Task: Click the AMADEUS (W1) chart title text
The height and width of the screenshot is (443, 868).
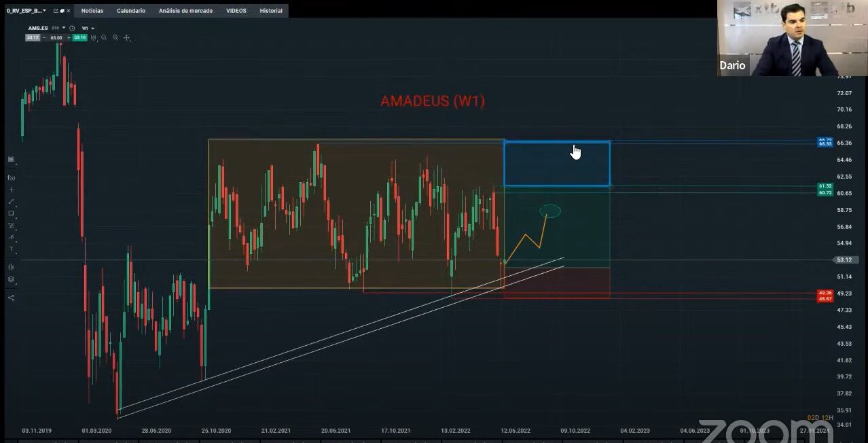Action: [433, 101]
